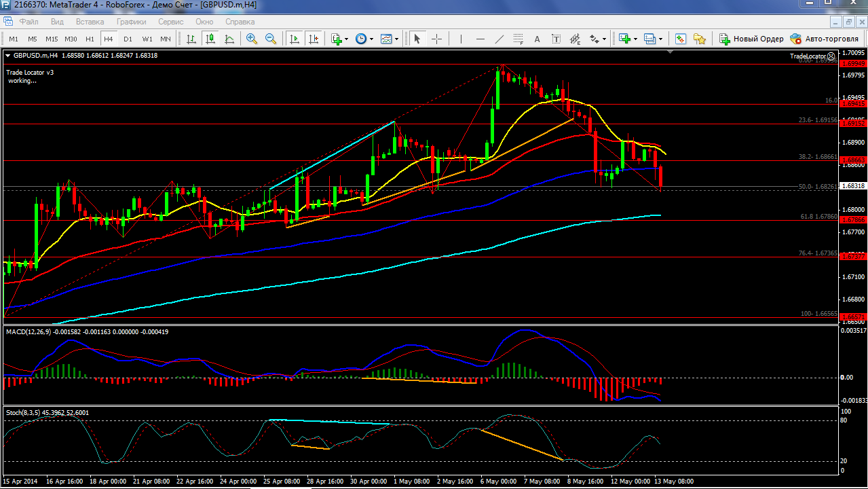The width and height of the screenshot is (868, 489).
Task: Click the profiles icon
Action: [650, 39]
